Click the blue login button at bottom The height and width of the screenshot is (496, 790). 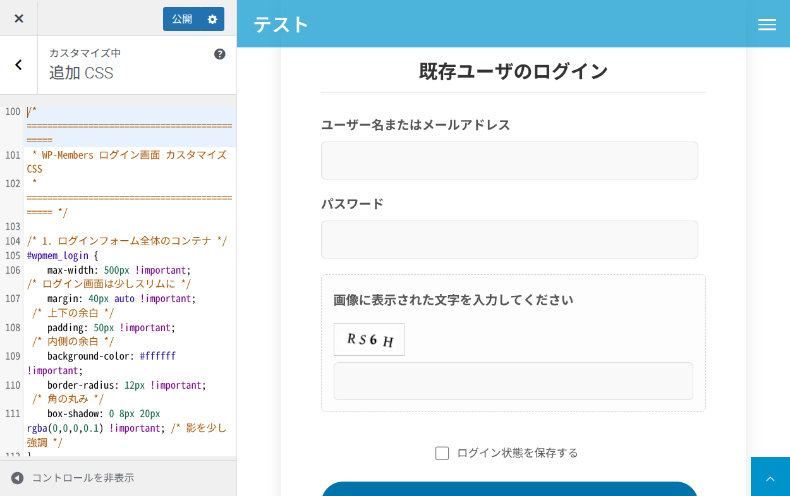coord(509,489)
